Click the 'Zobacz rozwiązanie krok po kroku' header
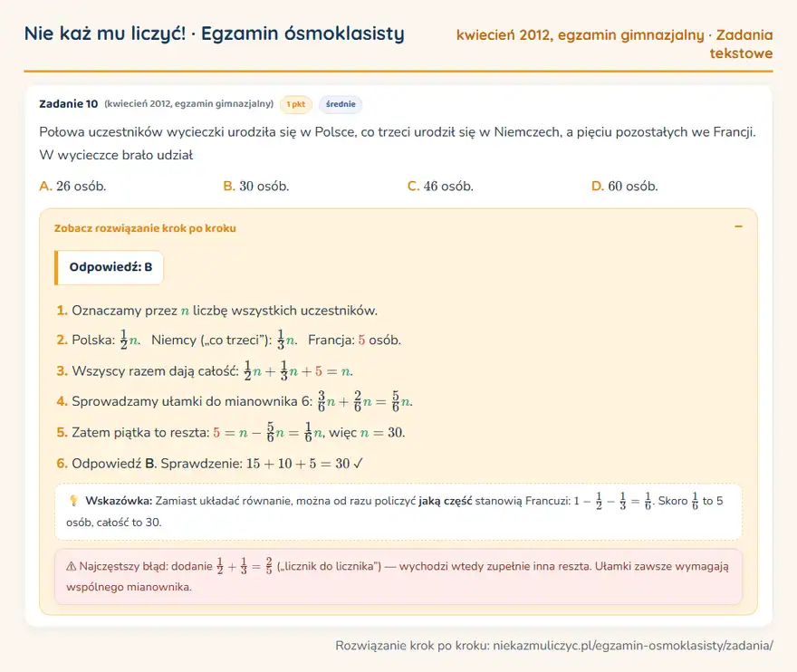Viewport: 797px width, 672px height. tap(145, 228)
